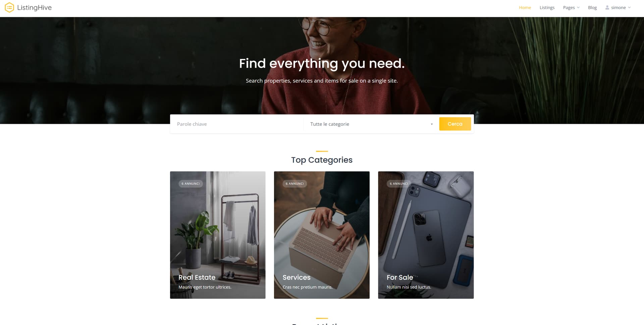The height and width of the screenshot is (325, 644).
Task: Click the 6 Annunci badge on Real Estate
Action: coord(191,184)
